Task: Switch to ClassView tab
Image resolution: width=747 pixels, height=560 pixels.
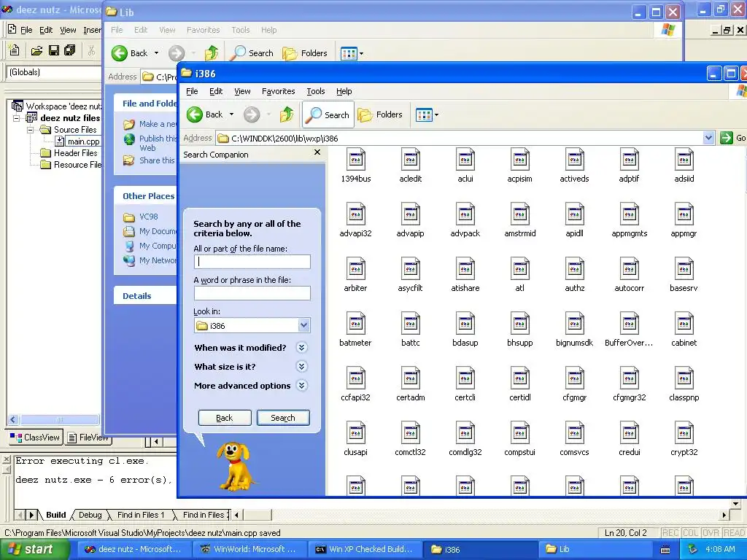Action: pyautogui.click(x=35, y=437)
